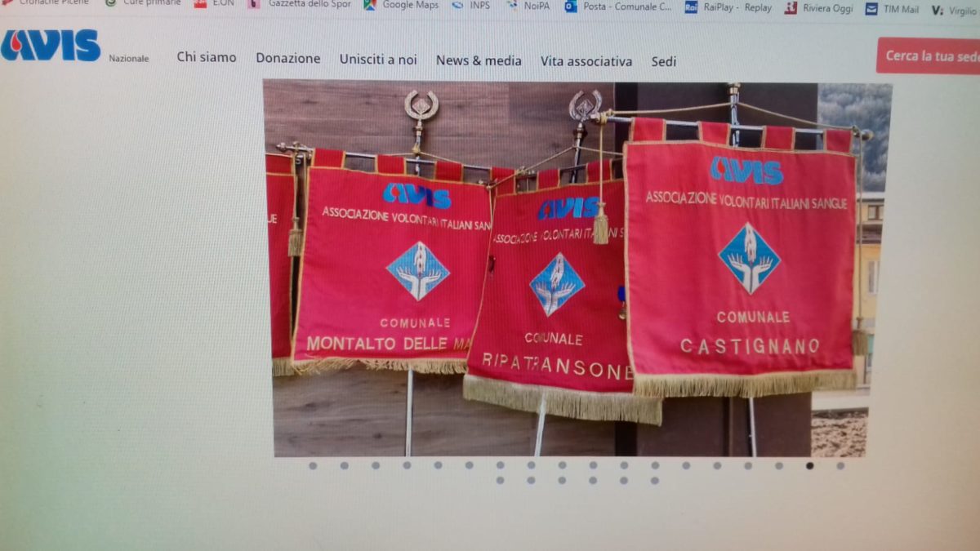980x551 pixels.
Task: Open the Unisciti a noi menu item
Action: 378,60
